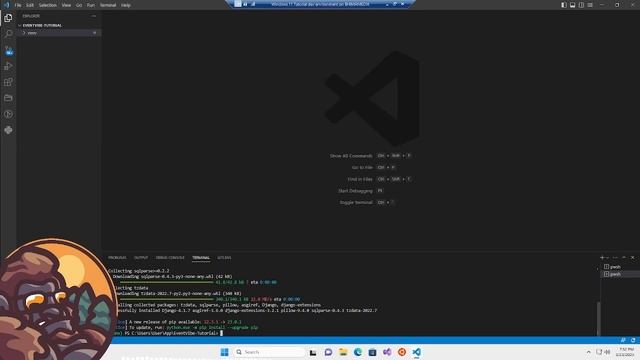Select the Terminal panel tab
This screenshot has height=360, width=640.
201,258
